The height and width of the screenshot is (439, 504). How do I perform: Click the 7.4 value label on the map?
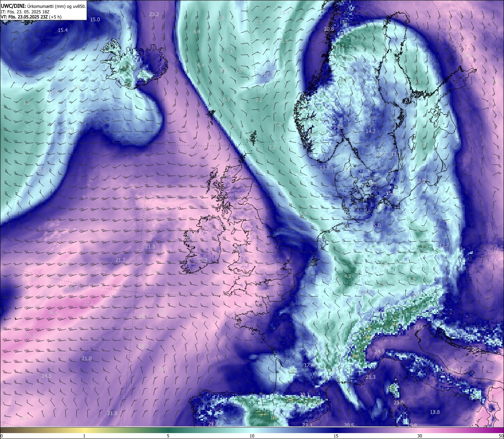[229, 52]
